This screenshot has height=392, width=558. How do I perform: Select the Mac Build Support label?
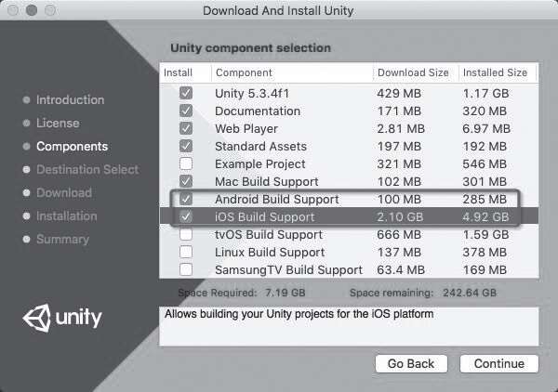(x=267, y=182)
